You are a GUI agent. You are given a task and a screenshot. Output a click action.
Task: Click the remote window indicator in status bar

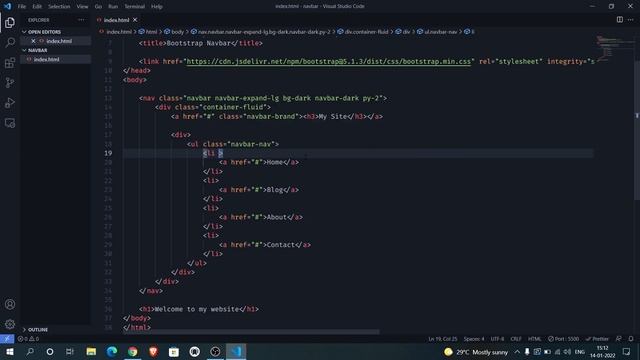click(7, 339)
